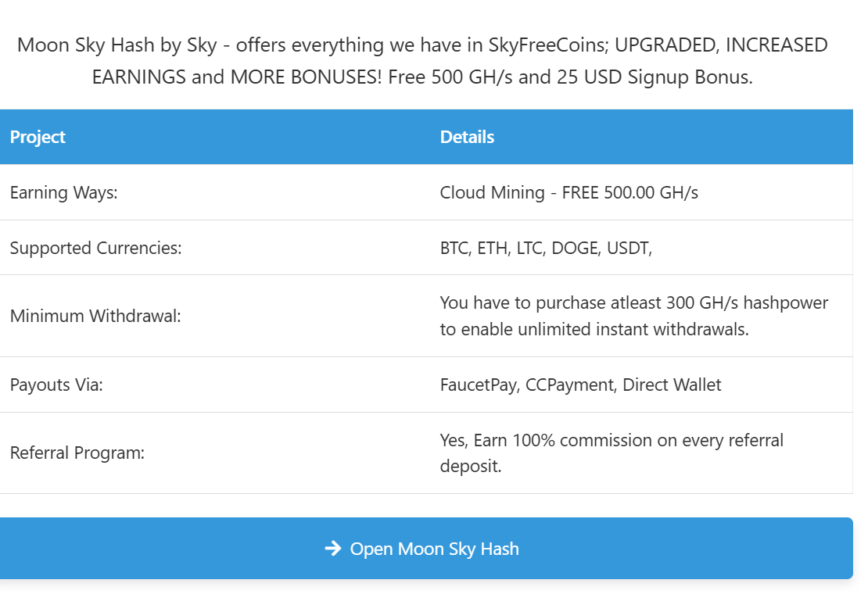This screenshot has height=594, width=868.
Task: Click CCPayment in the payouts row
Action: click(x=569, y=385)
